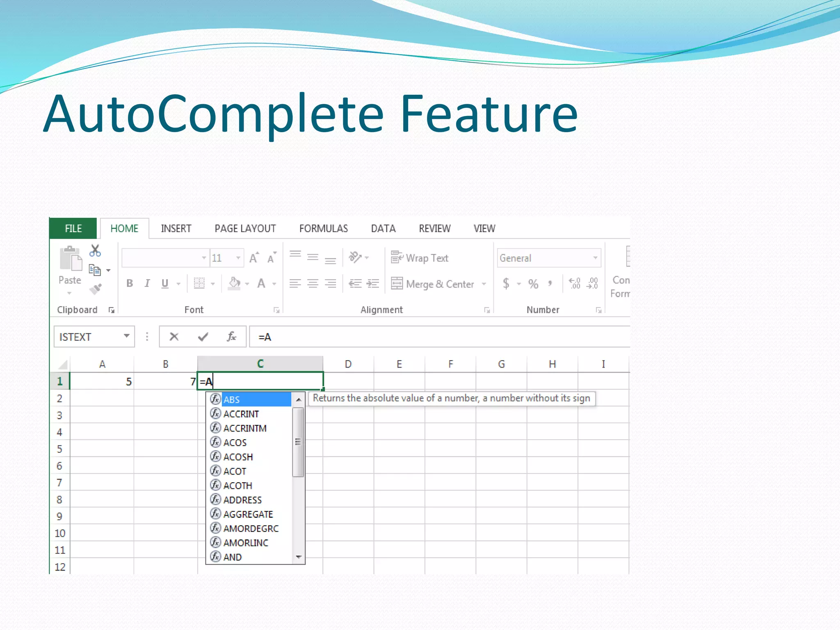This screenshot has height=630, width=840.
Task: Click the formula bar input
Action: coord(440,337)
